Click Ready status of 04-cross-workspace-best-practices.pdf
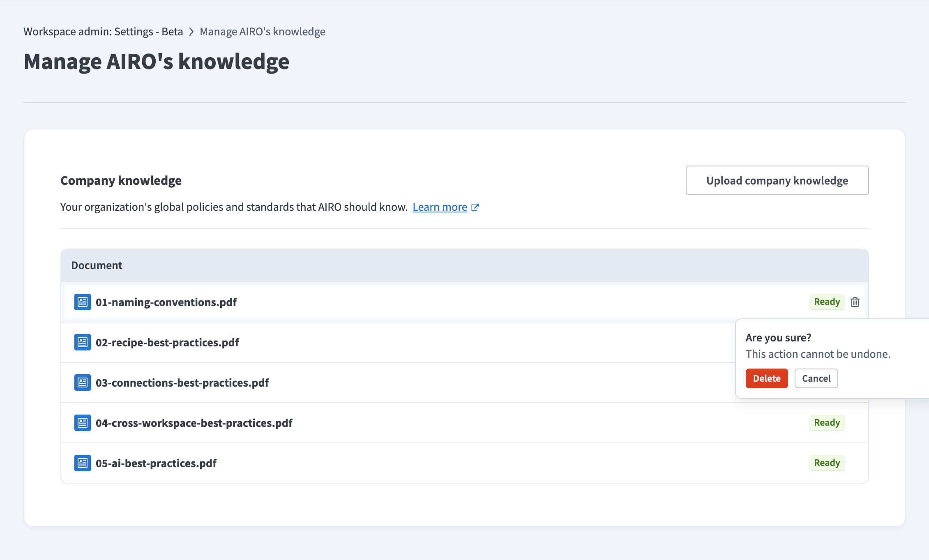 pyautogui.click(x=827, y=423)
